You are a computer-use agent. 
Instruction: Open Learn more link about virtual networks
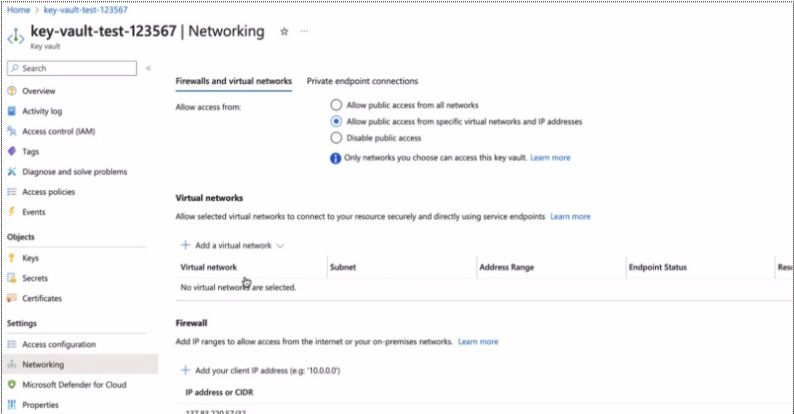[x=570, y=216]
